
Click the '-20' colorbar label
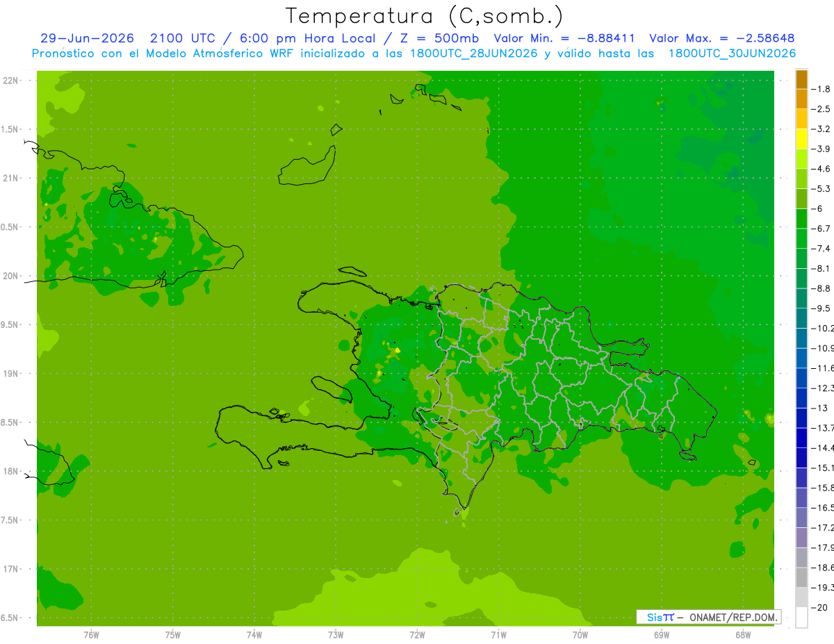point(819,607)
